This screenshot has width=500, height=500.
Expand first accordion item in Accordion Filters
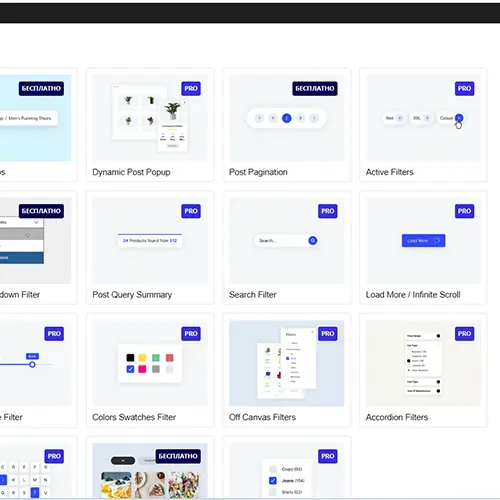point(423,336)
